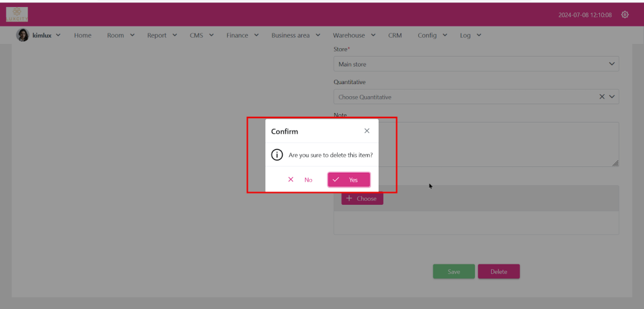Click the settings gear icon in header
Image resolution: width=644 pixels, height=309 pixels.
click(625, 14)
